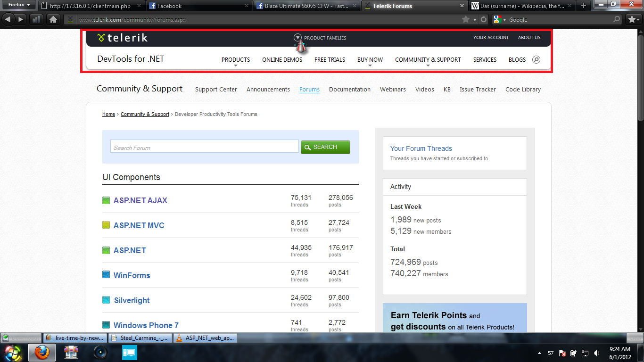
Task: Open the VLC ASP_NET_web_ap download item
Action: (x=205, y=338)
